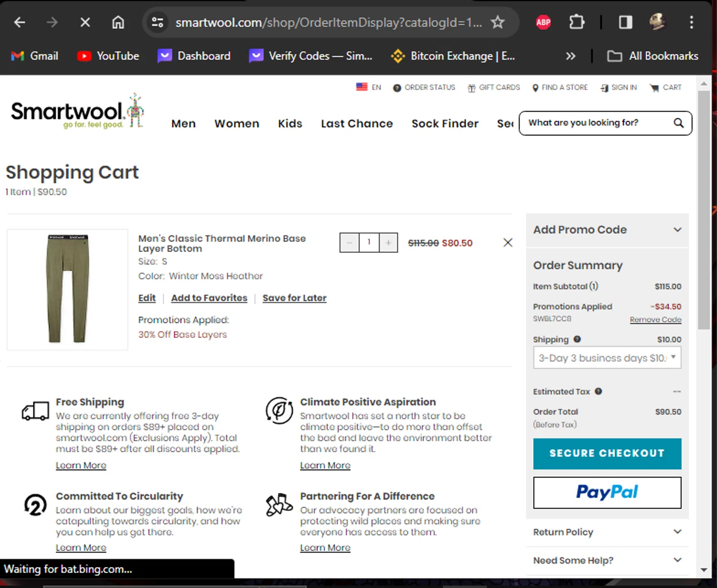
Task: Open the All Bookmarks folder
Action: coord(652,56)
